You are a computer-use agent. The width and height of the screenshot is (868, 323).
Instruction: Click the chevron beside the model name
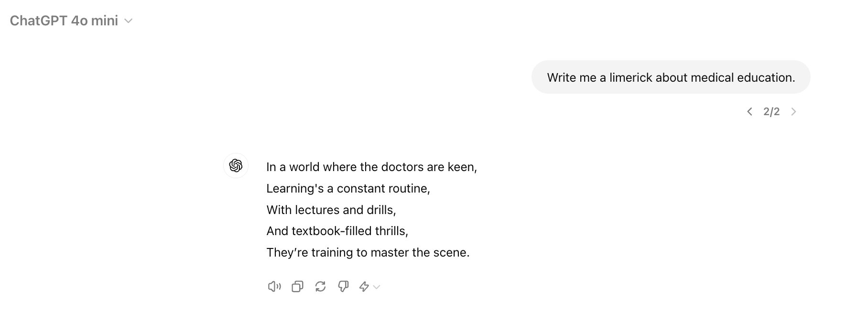click(x=128, y=21)
